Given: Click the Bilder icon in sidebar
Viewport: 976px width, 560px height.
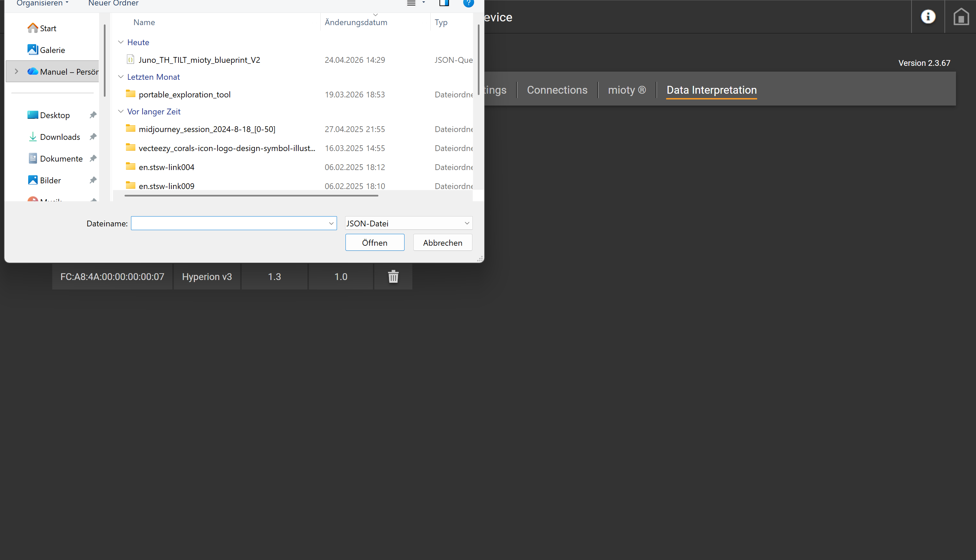Looking at the screenshot, I should coord(33,180).
